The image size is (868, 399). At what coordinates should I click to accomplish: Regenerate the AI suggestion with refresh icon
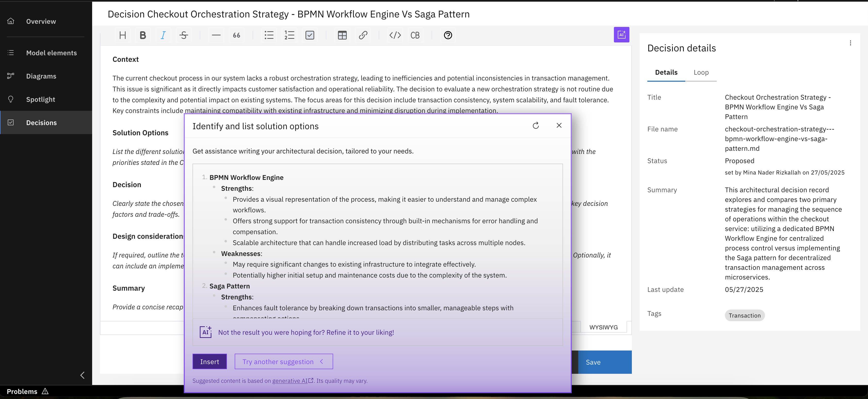(536, 126)
